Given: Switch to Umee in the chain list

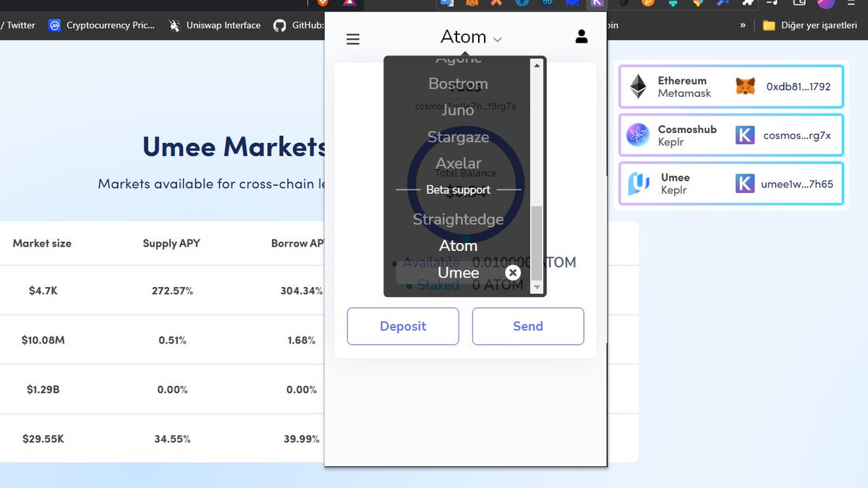Looking at the screenshot, I should (x=458, y=273).
